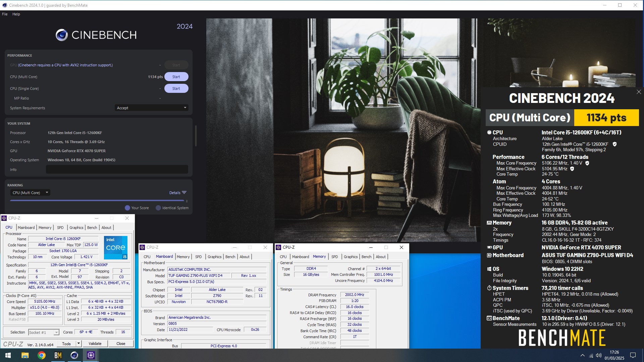Click the shield icon beside 5106.22 MHz frequency
The height and width of the screenshot is (362, 644).
587,163
